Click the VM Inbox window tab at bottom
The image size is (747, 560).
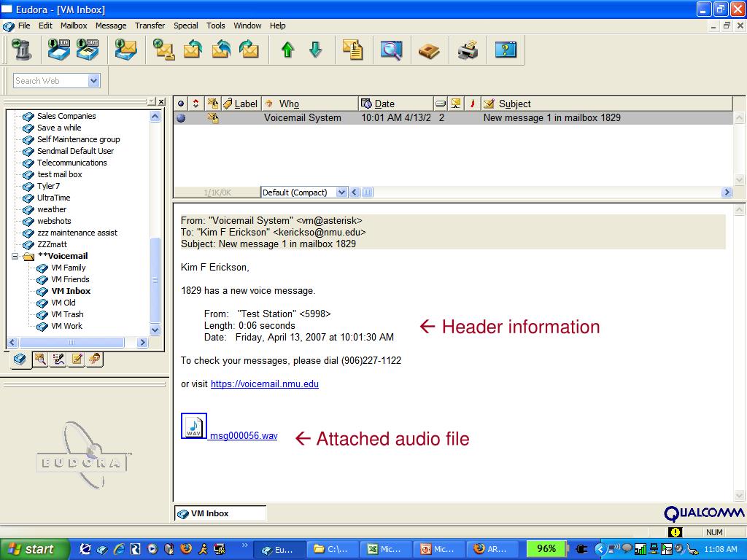(x=220, y=513)
